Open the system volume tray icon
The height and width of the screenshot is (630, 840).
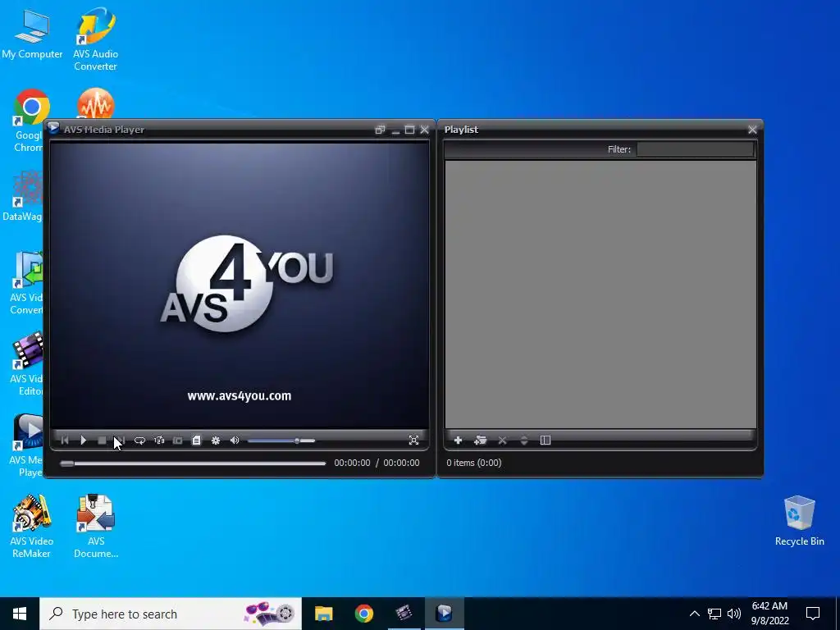734,614
